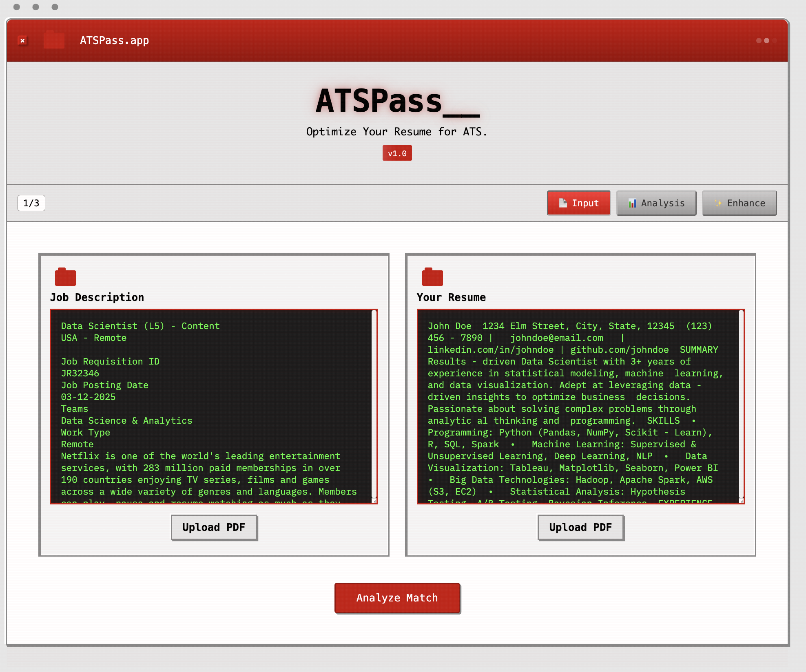Click the document icon on Input tab
This screenshot has height=672, width=806.
pos(563,203)
